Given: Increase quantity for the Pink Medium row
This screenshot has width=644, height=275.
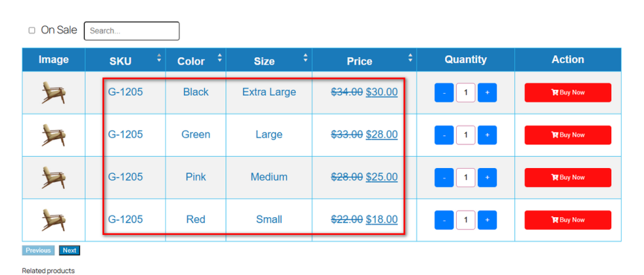Looking at the screenshot, I should (487, 177).
